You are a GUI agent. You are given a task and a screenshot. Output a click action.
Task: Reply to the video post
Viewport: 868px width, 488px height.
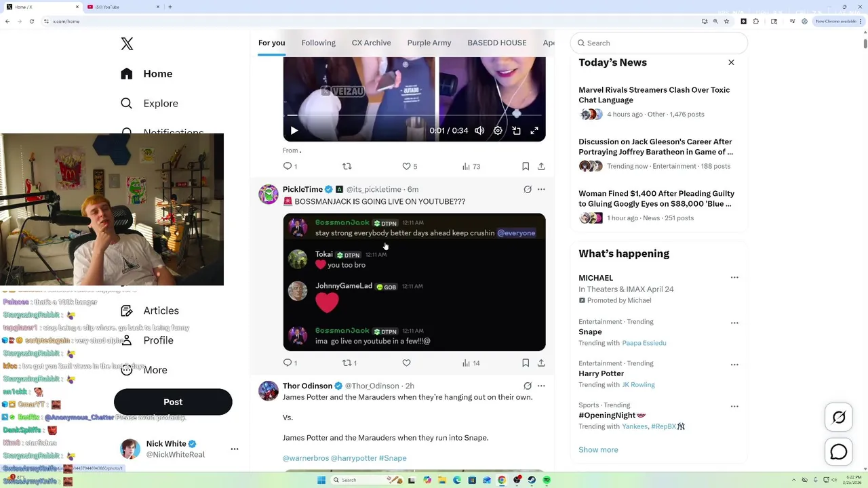tap(290, 166)
